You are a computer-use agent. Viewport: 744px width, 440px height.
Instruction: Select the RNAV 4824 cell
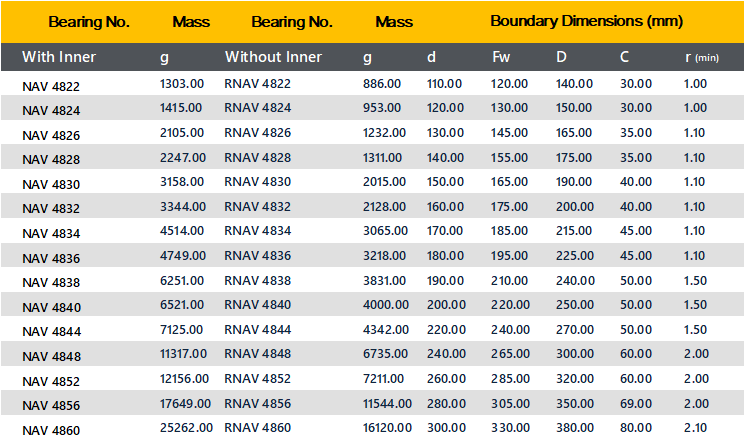coord(258,108)
